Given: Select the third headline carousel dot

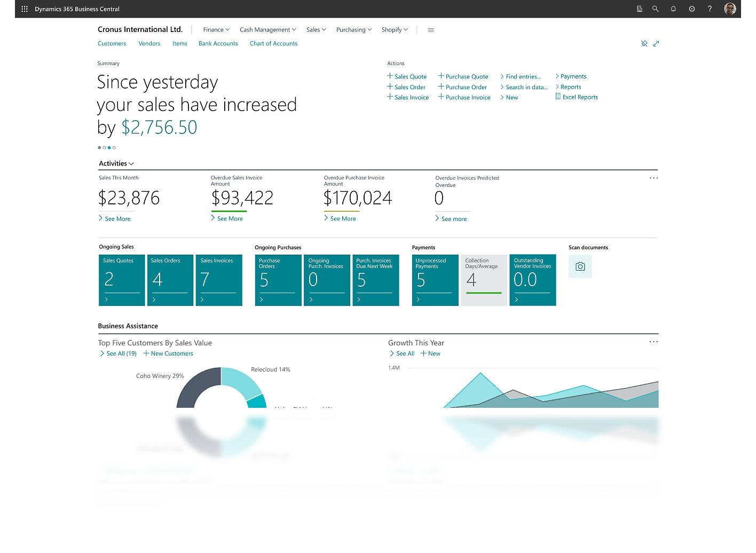Looking at the screenshot, I should [109, 148].
